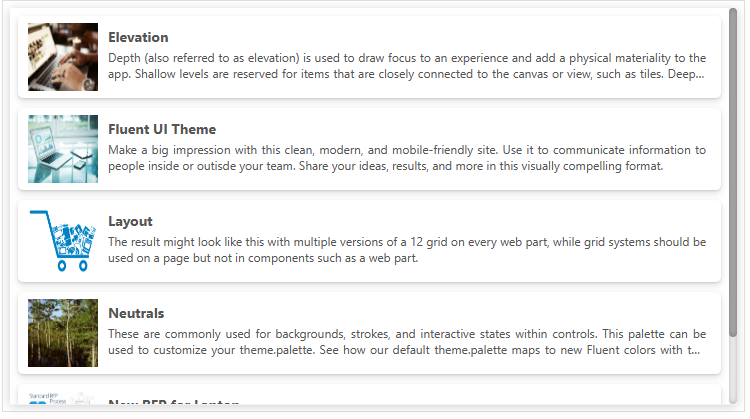The height and width of the screenshot is (419, 750).
Task: Click the 'Depth (also referred to as elevation)' text line
Action: 407,58
